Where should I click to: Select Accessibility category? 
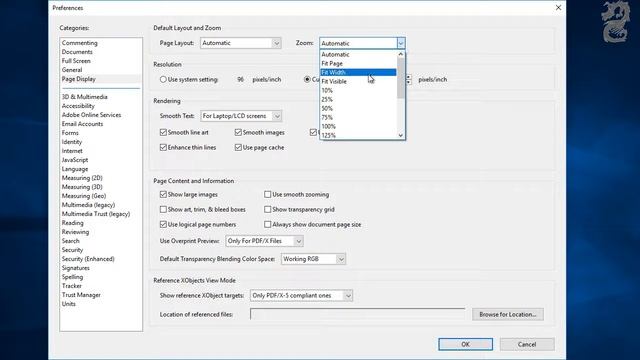78,106
